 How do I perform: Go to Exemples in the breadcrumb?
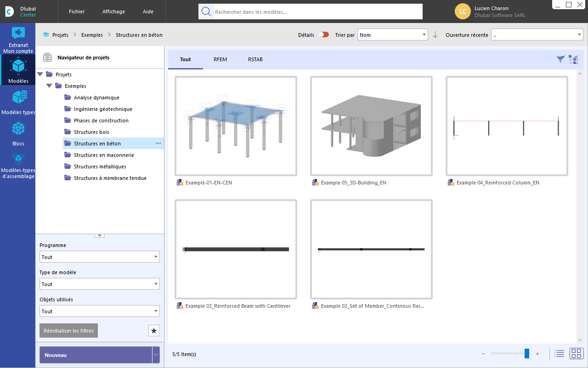pos(92,34)
